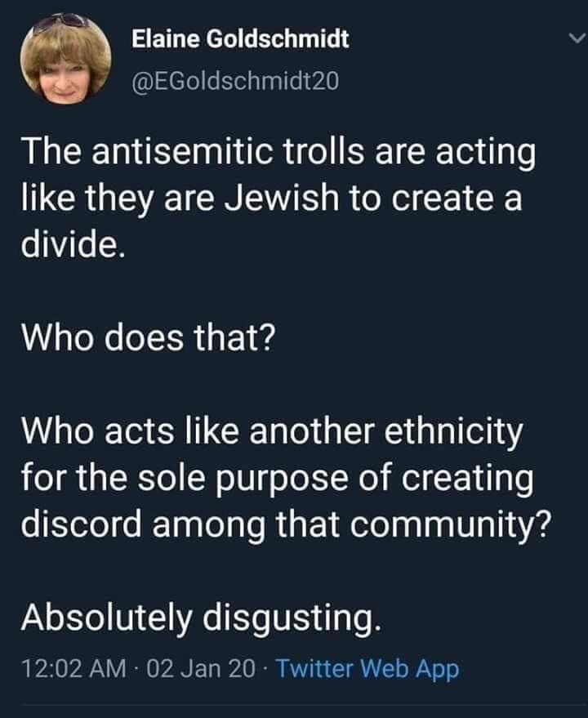Open the Twitter Web App source link
This screenshot has height=718, width=588.
tap(367, 669)
